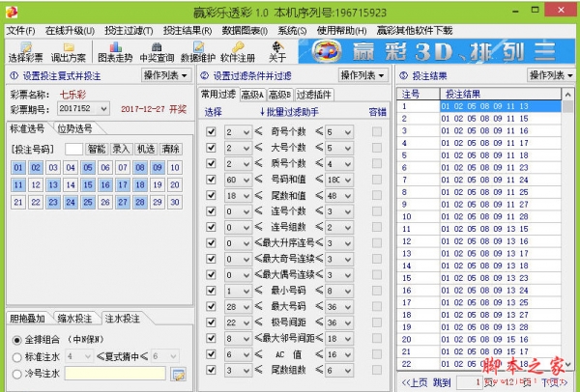The height and width of the screenshot is (392, 580).
Task: Click the 跳到 page jump link
Action: [442, 382]
